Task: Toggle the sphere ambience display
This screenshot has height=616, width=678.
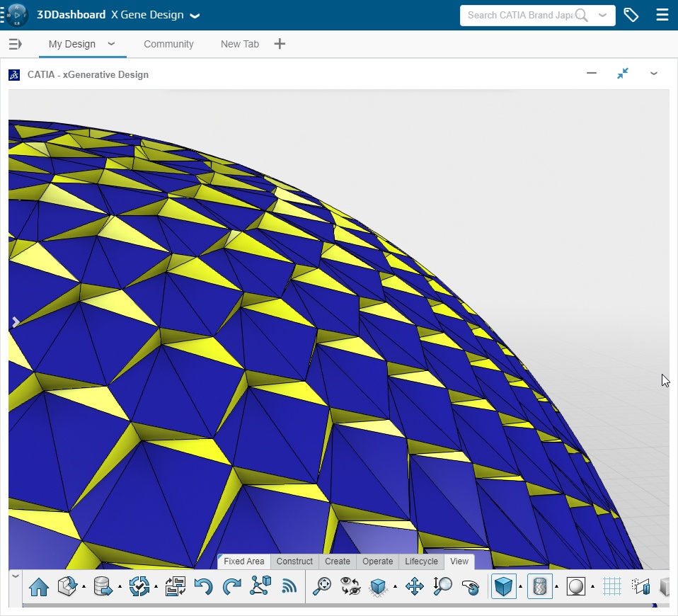Action: point(576,586)
